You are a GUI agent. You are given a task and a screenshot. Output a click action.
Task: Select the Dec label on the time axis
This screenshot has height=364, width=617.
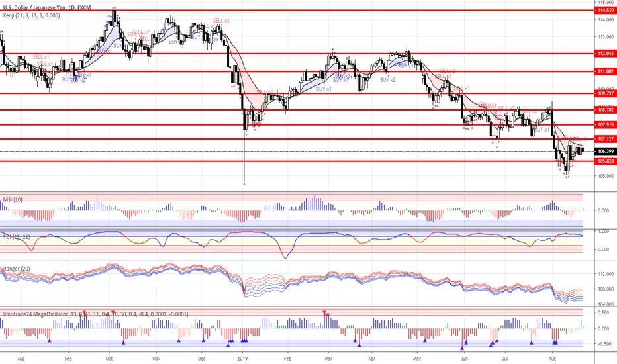[x=201, y=359]
